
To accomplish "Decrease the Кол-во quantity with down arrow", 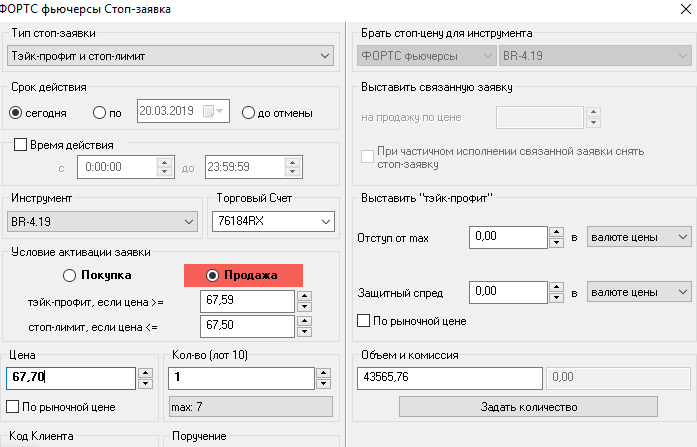I will point(322,383).
